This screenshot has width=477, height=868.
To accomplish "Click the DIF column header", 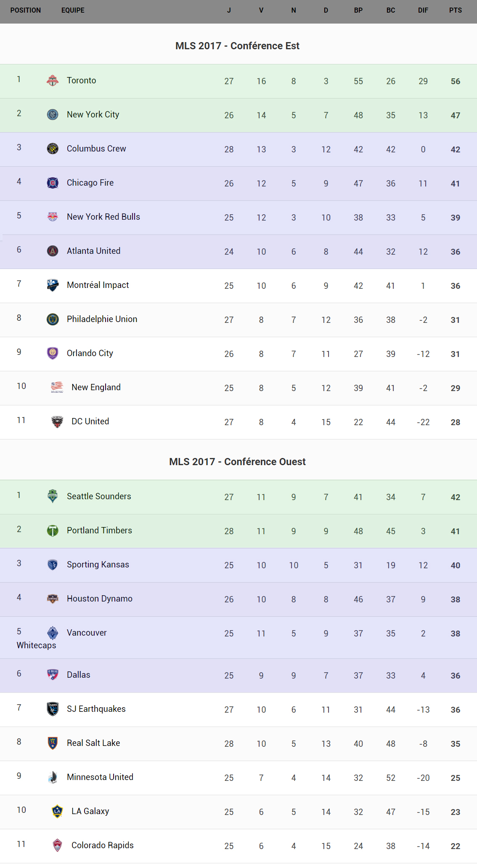I will click(x=423, y=10).
